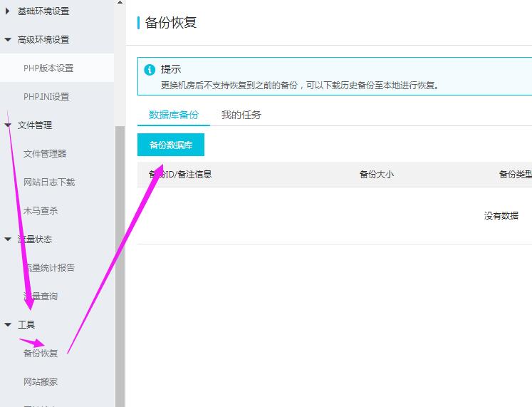The height and width of the screenshot is (407, 532).
Task: Open PHP.INI设置 in the sidebar
Action: [x=46, y=97]
